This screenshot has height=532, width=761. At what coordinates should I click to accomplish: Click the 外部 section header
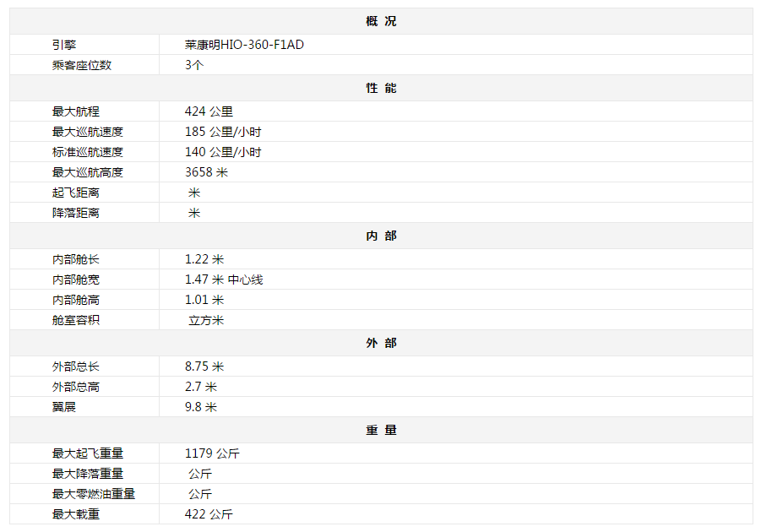[381, 343]
